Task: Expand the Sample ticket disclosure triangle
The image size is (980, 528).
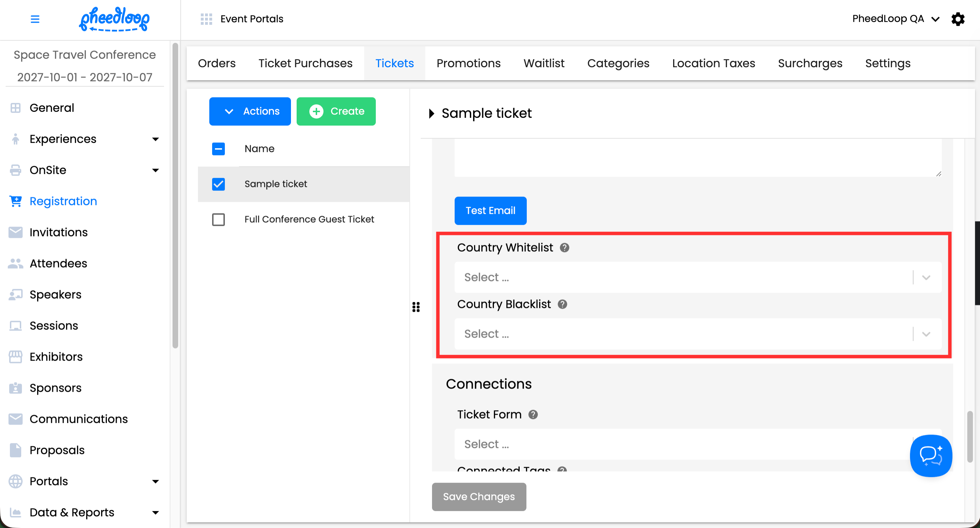Action: click(431, 114)
